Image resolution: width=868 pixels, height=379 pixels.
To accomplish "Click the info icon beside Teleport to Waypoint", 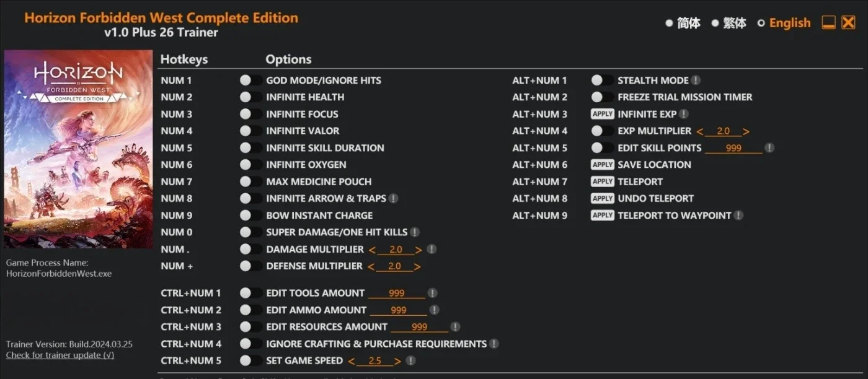I will click(738, 216).
